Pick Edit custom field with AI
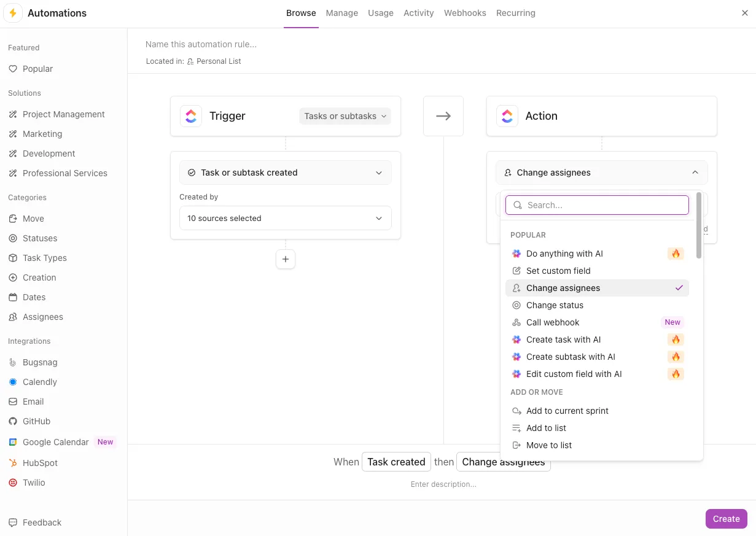Image resolution: width=756 pixels, height=536 pixels. pos(597,374)
